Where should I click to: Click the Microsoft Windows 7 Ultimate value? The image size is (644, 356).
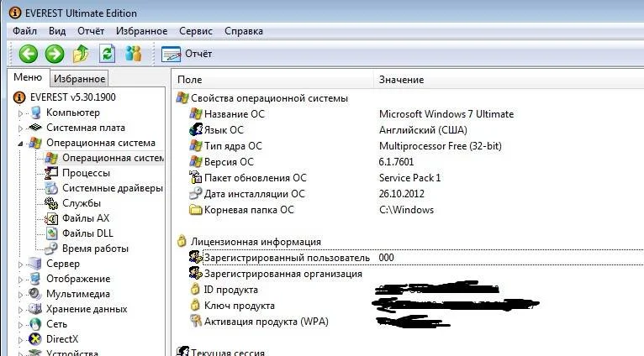point(446,114)
